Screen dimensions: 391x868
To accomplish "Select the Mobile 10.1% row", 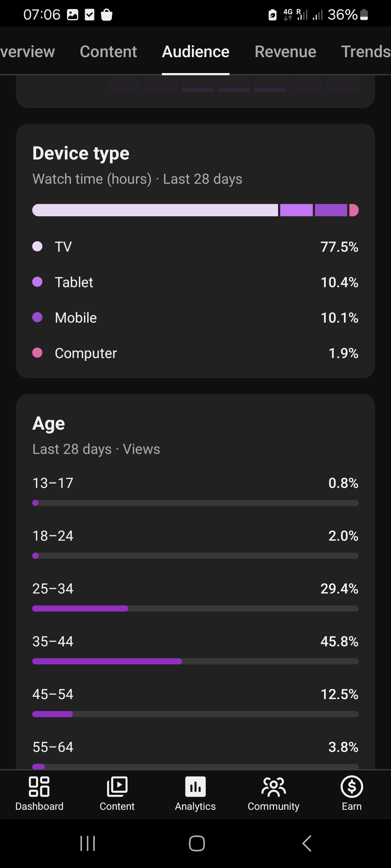I will [x=195, y=318].
